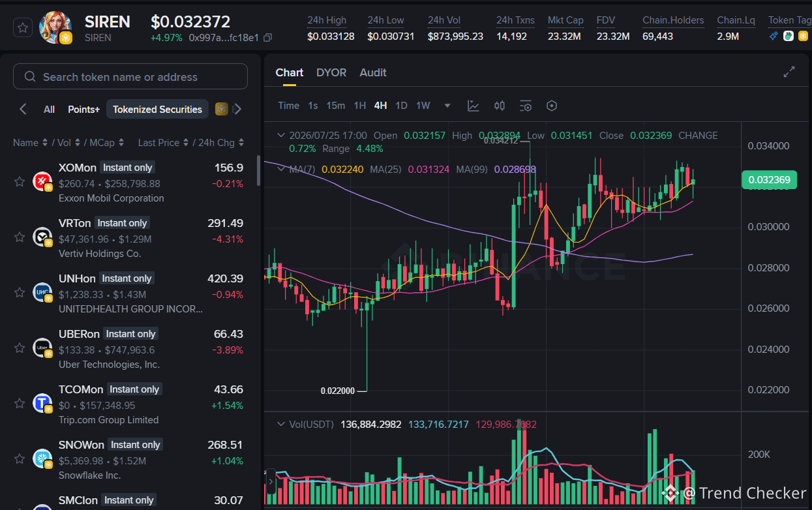Toggle favorite star for VRTon

(x=20, y=237)
